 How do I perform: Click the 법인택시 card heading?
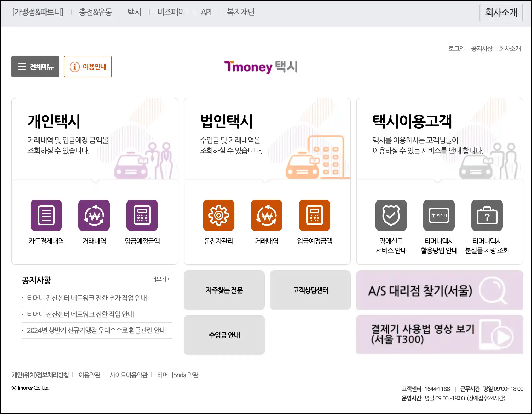click(x=227, y=122)
